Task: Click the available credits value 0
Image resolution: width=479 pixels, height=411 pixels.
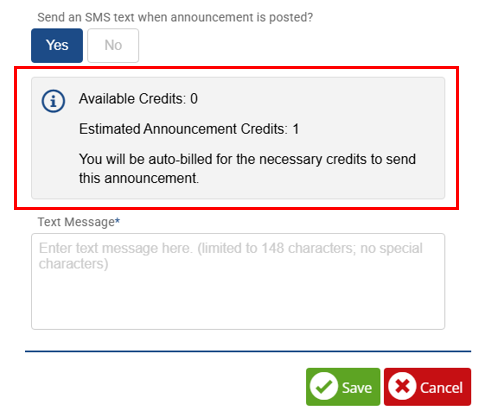Action: (194, 99)
